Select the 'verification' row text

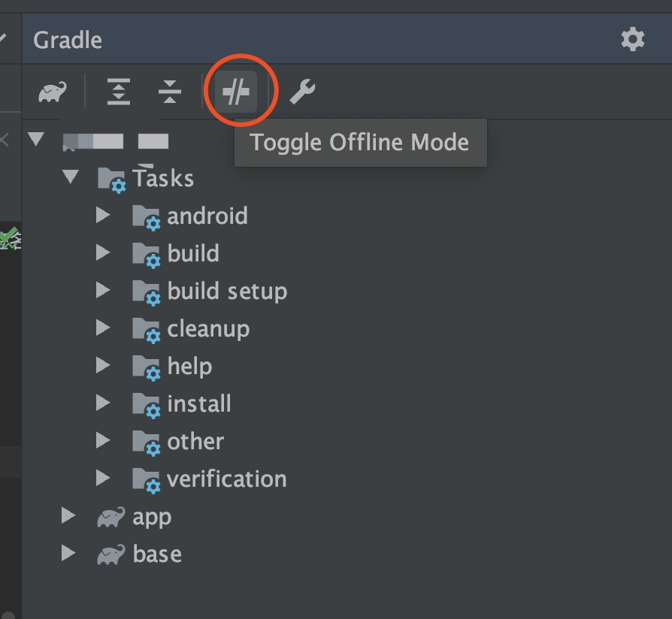(227, 479)
